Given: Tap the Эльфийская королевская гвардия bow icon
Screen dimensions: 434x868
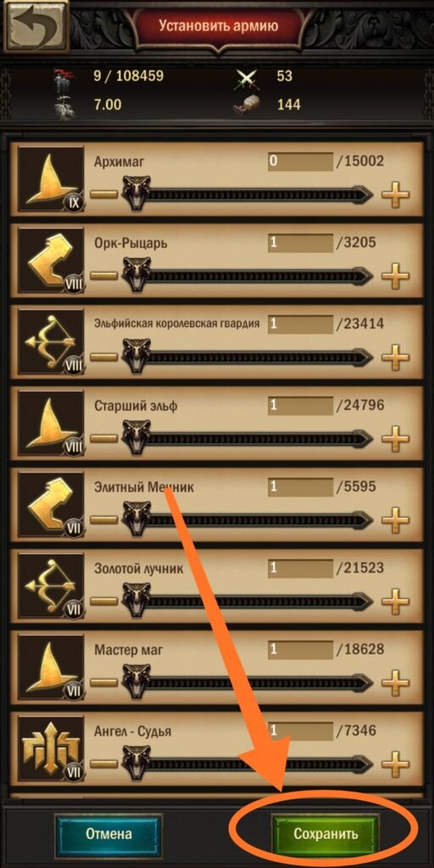Looking at the screenshot, I should point(51,342).
